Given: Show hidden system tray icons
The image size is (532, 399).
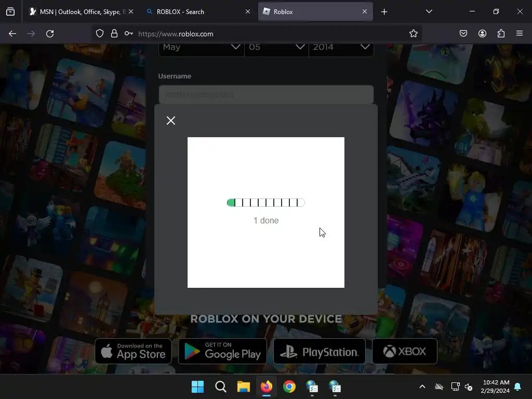Looking at the screenshot, I should click(x=422, y=387).
